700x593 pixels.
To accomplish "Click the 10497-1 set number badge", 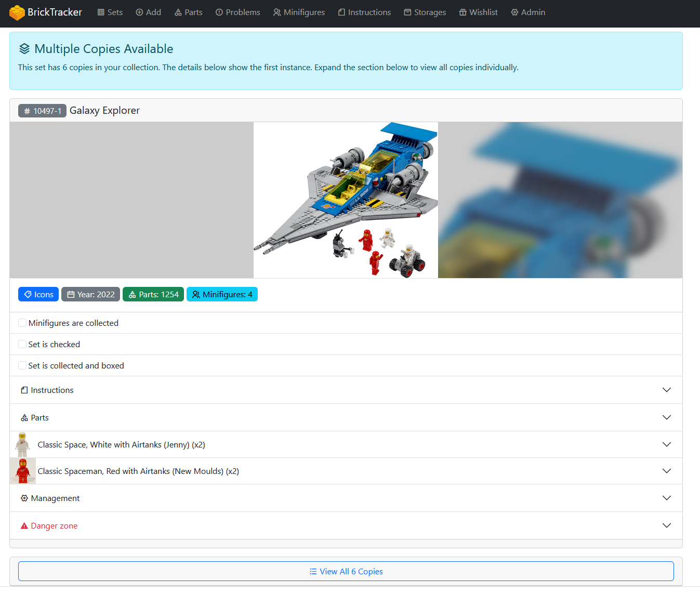I will 42,111.
